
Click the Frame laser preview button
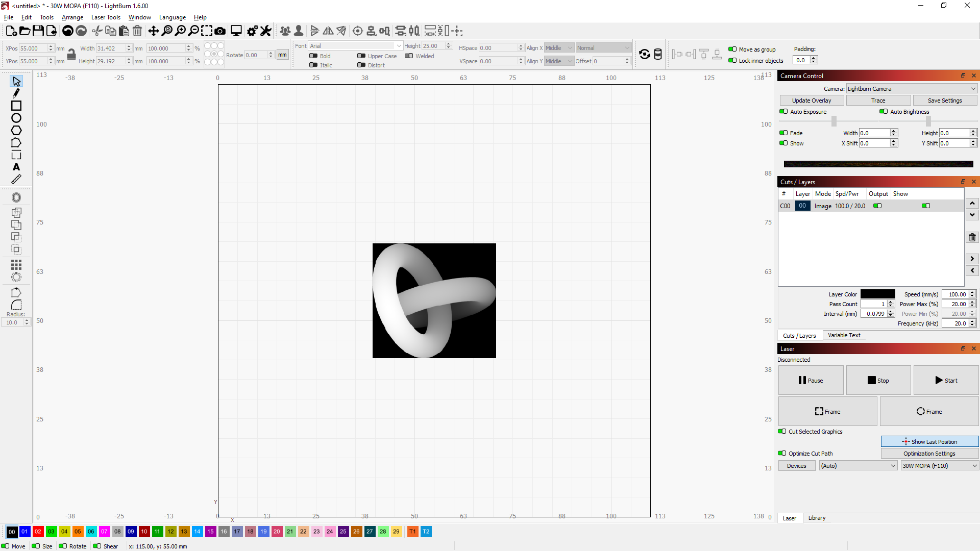pyautogui.click(x=827, y=411)
